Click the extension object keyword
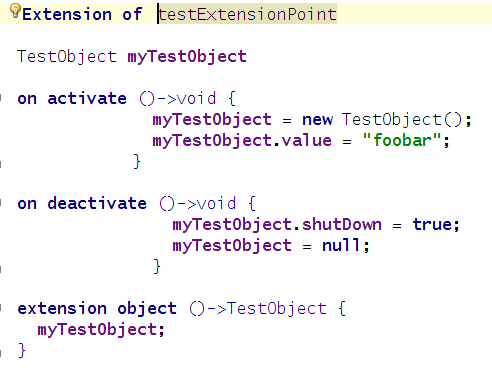Image resolution: width=492 pixels, height=368 pixels. 97,309
